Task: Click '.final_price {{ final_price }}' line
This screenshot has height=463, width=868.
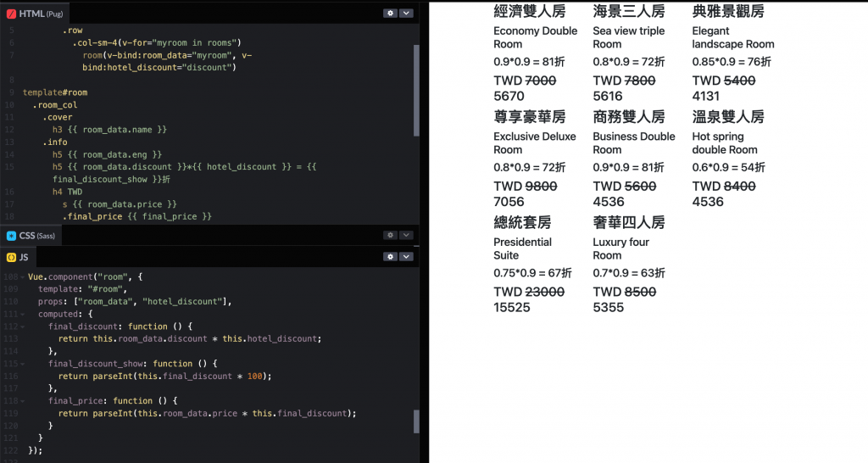Action: coord(136,216)
